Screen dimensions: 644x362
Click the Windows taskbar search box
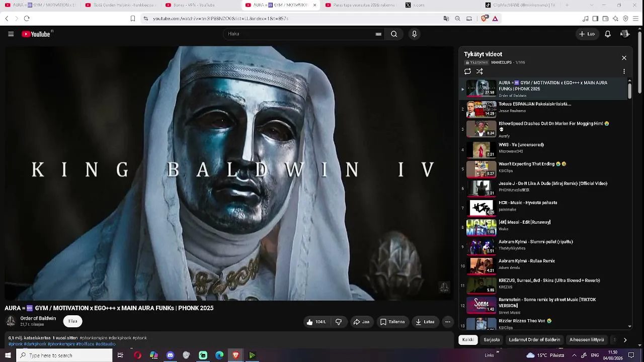(64, 355)
